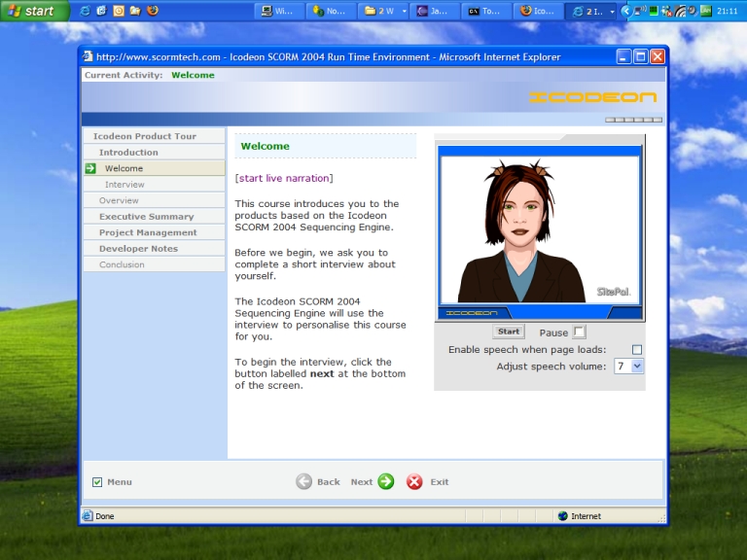Click the Current Activity label
Viewport: 747px width, 560px height.
coord(124,75)
